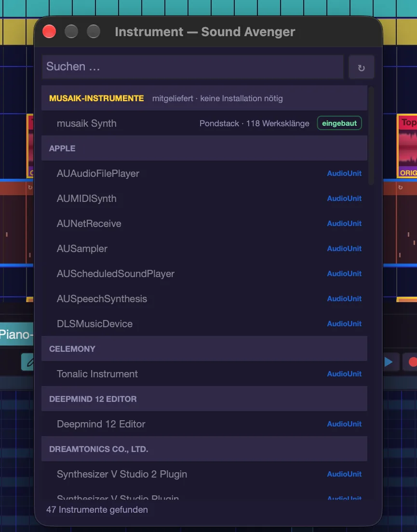Choose AUScheduledSoundPlayer instrument
This screenshot has height=532, width=417.
[204, 274]
